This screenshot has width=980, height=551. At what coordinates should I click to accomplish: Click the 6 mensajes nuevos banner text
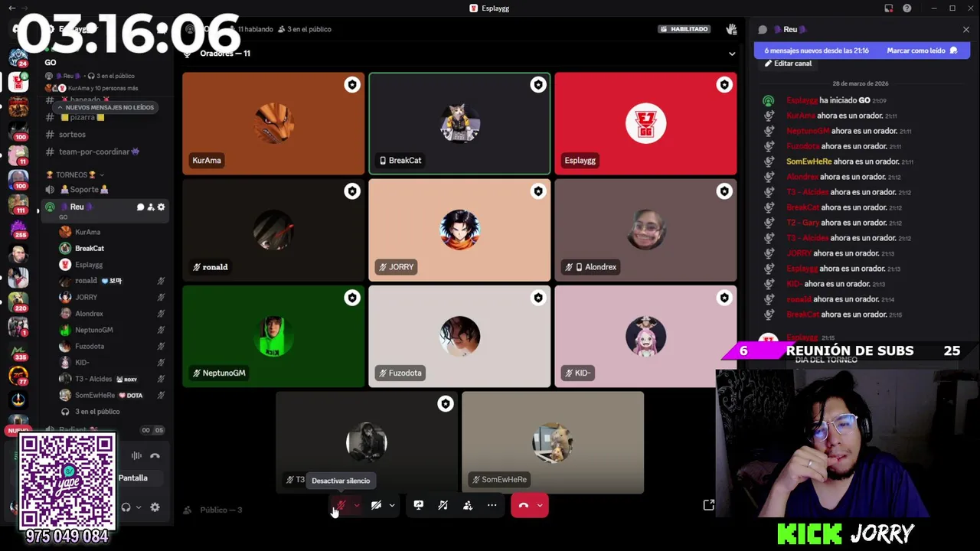pos(816,51)
